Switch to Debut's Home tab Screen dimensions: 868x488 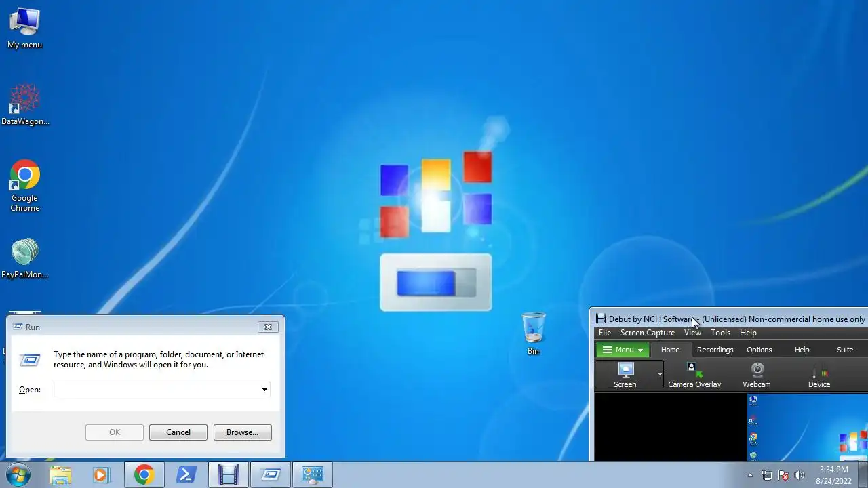click(670, 350)
